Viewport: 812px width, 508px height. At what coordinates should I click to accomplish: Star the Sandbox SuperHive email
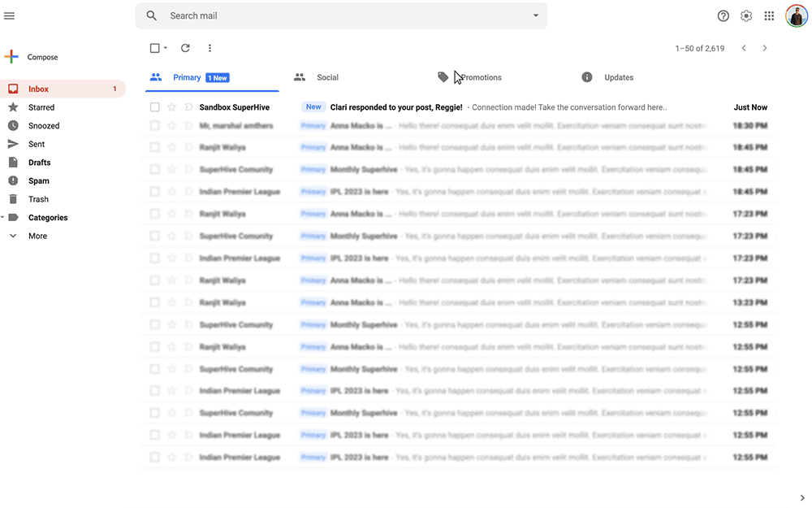click(x=171, y=107)
